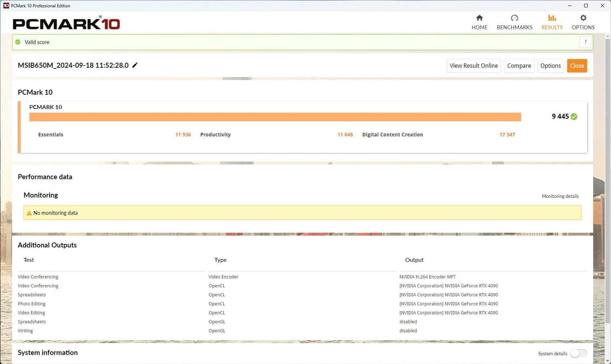Viewport: 611px width, 364px height.
Task: Close the result with orange Close button
Action: coord(577,65)
